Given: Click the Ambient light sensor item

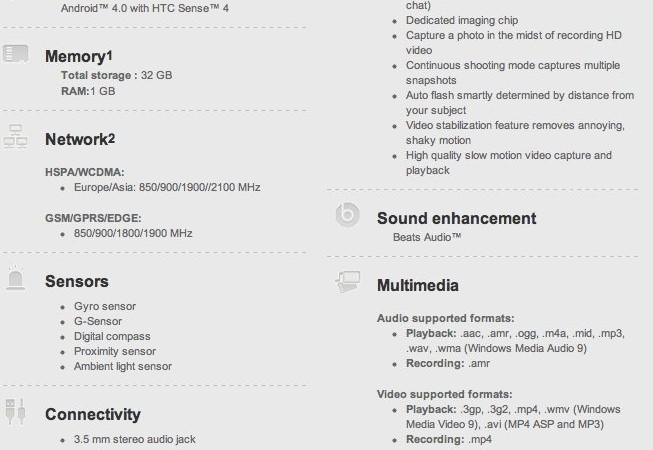Looking at the screenshot, I should point(122,366).
